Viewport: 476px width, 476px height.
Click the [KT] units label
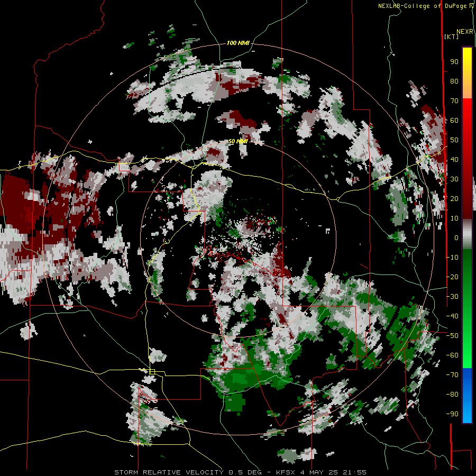[451, 36]
